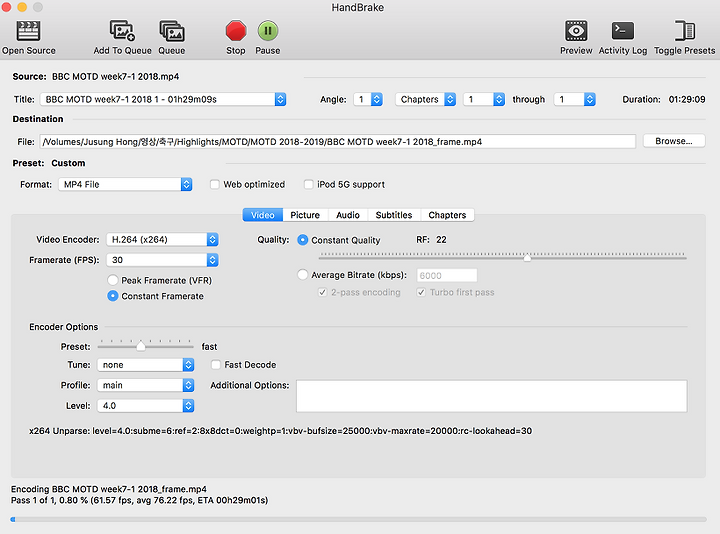Open the Video Encoder dropdown
Screen dimensions: 720x534
click(x=162, y=240)
